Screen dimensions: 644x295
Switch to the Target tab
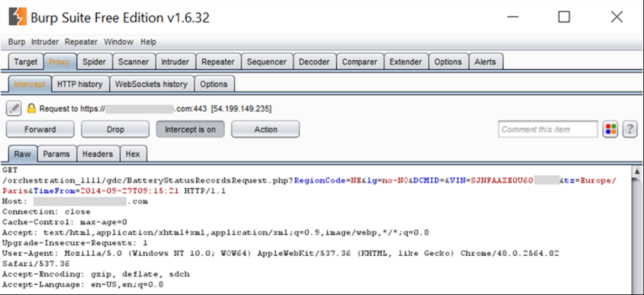pos(26,62)
